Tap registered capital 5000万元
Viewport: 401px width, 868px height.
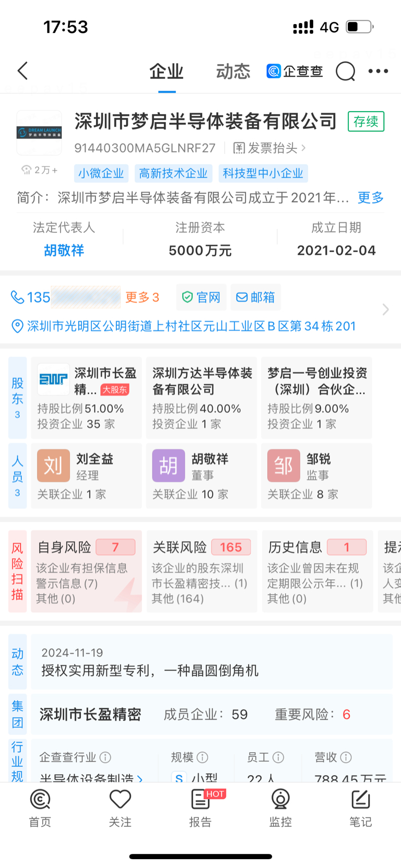pos(200,251)
